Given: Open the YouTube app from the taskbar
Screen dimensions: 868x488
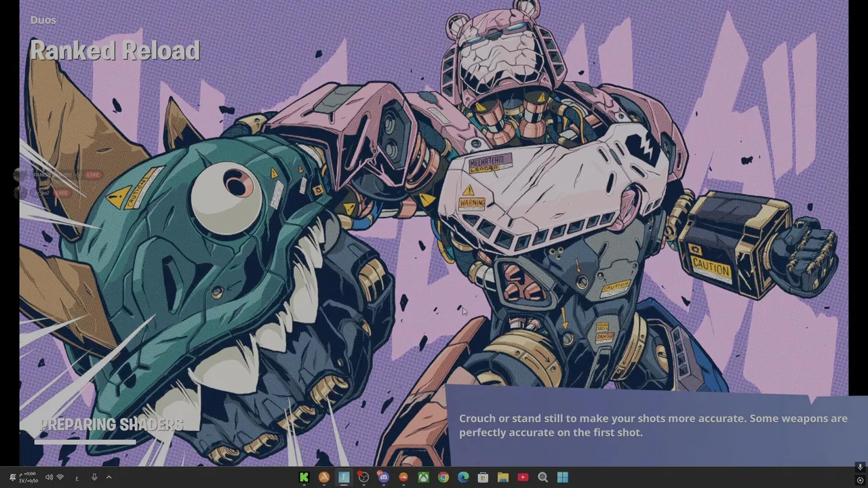Looking at the screenshot, I should point(523,477).
